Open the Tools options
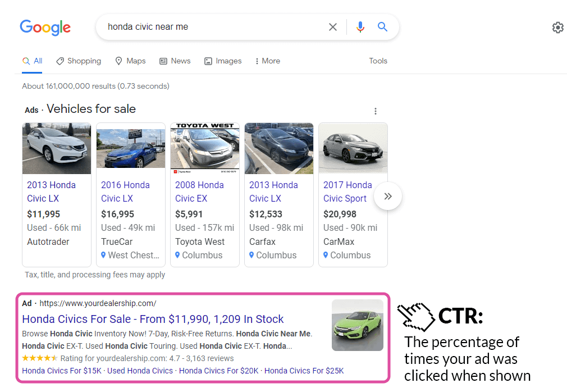Screen dimensions: 567x392 378,61
